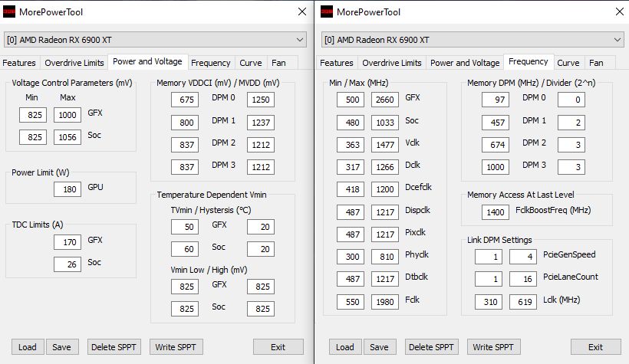Click the Phyclk minimum field 300
The height and width of the screenshot is (364, 629).
[x=351, y=257]
